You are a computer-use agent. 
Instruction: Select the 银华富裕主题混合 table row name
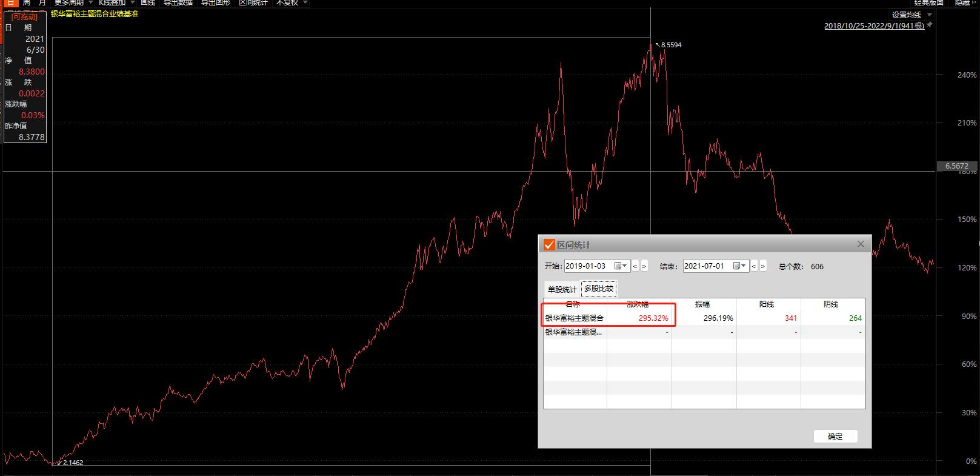(x=575, y=318)
